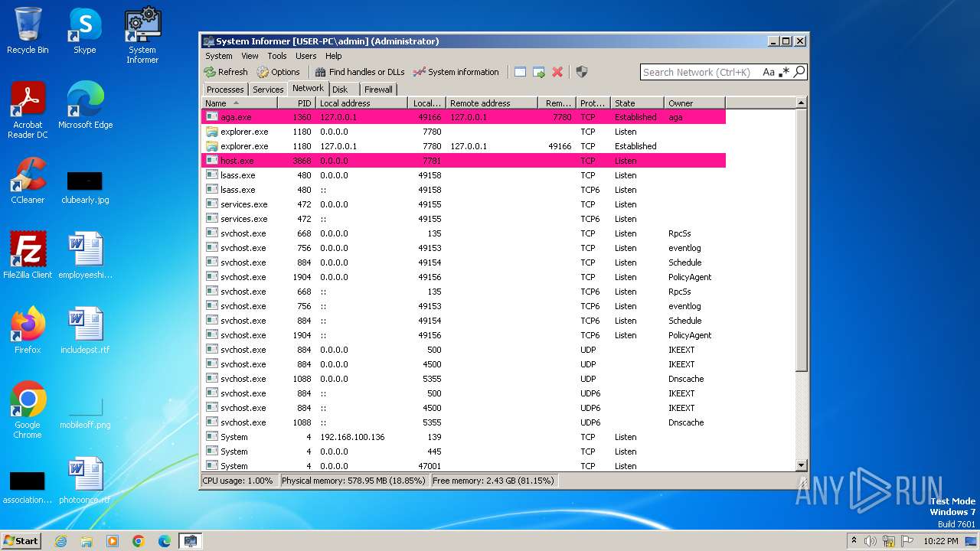The image size is (980, 551).
Task: Open the Options toolbar button
Action: [279, 72]
